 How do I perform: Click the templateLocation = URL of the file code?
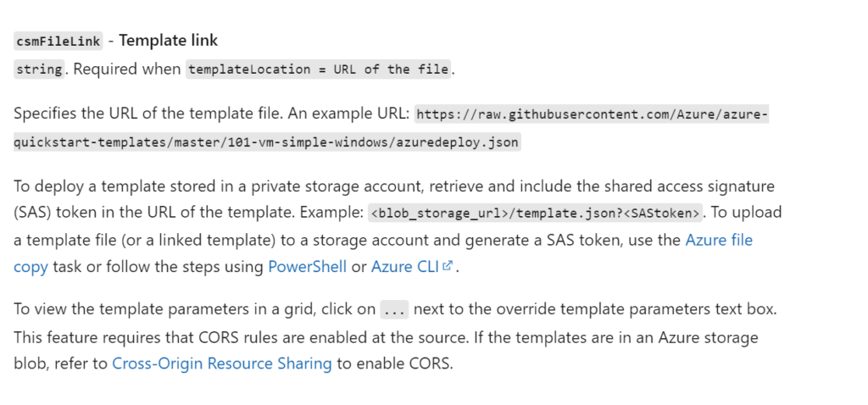point(319,69)
